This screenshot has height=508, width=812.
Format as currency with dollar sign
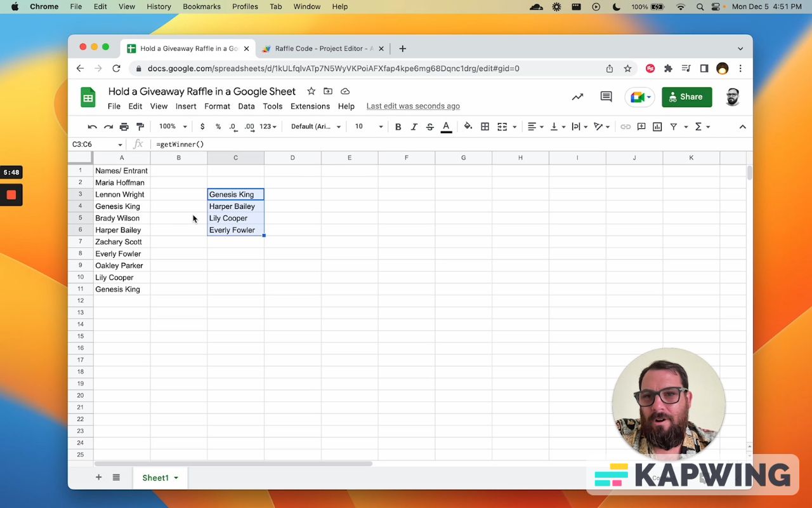point(202,127)
